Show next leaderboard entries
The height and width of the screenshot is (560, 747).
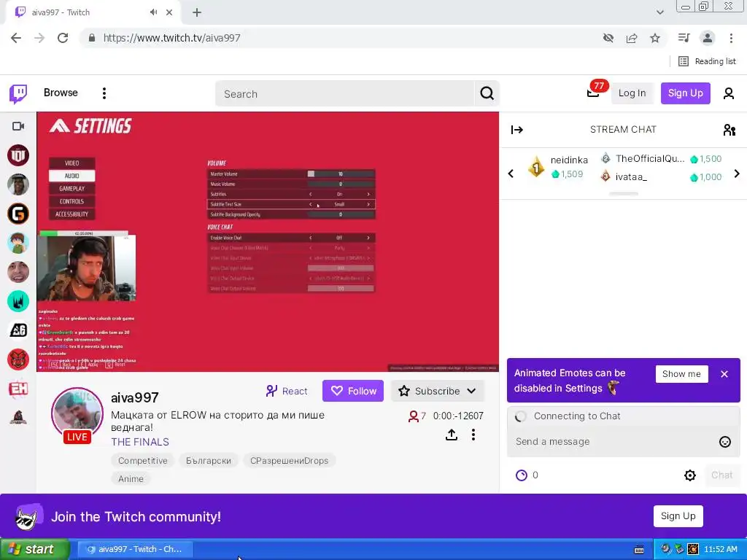737,174
